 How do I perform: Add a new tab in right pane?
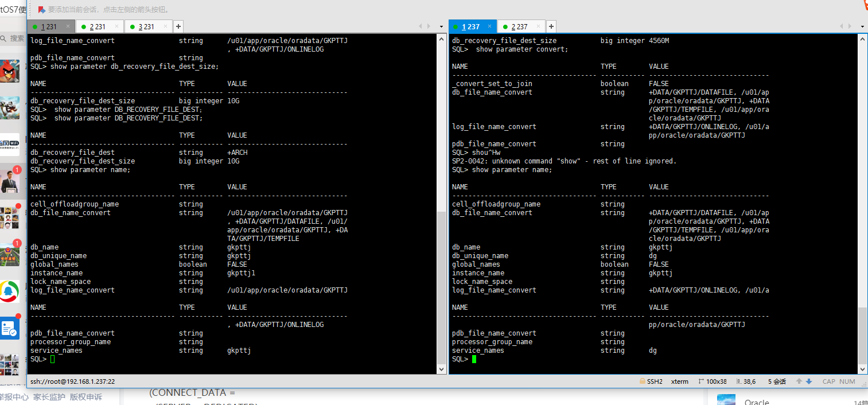551,26
